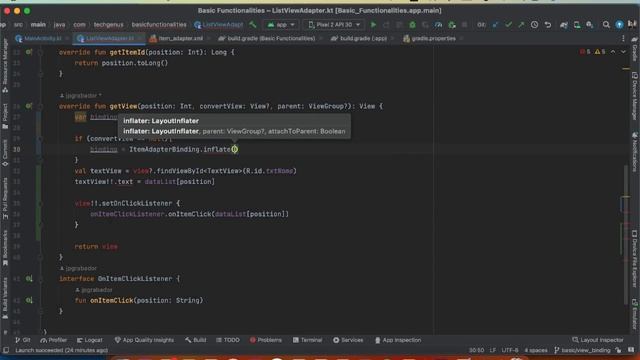Screen dimensions: 640x360
Task: Click the ListViewAdapter breadcrumb in navigation bar
Action: click(x=219, y=25)
